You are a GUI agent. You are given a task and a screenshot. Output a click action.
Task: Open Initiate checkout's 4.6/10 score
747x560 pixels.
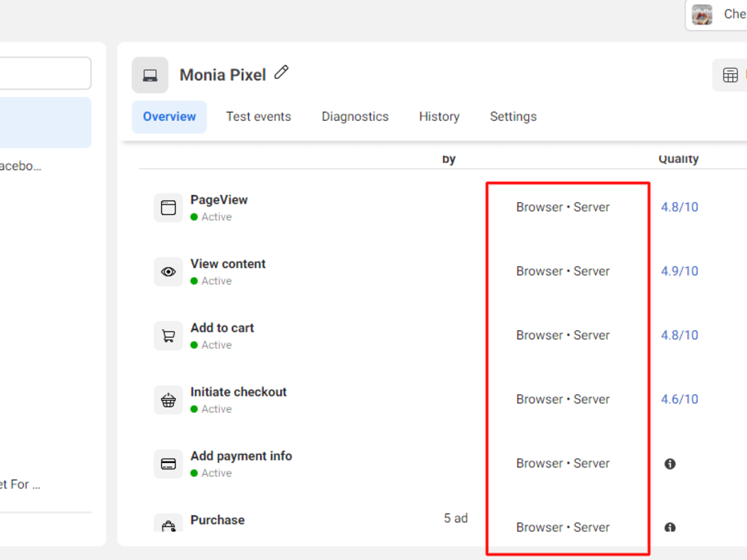679,399
